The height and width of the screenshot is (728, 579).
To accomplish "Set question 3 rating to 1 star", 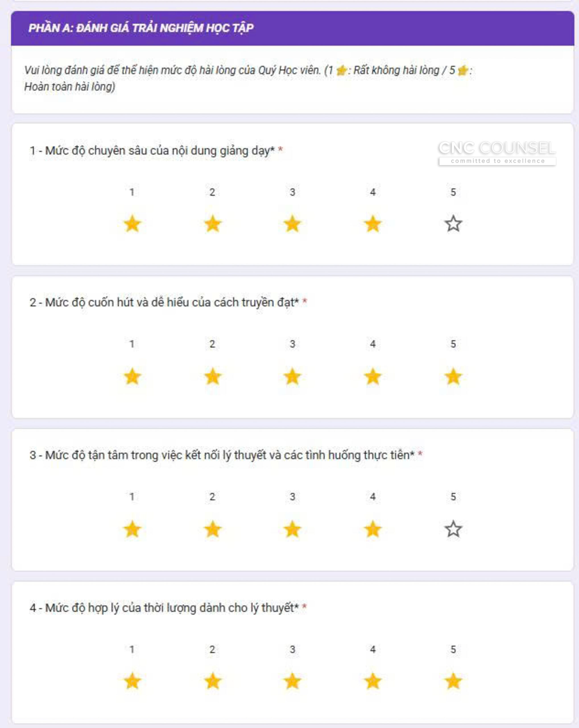I will pyautogui.click(x=132, y=529).
